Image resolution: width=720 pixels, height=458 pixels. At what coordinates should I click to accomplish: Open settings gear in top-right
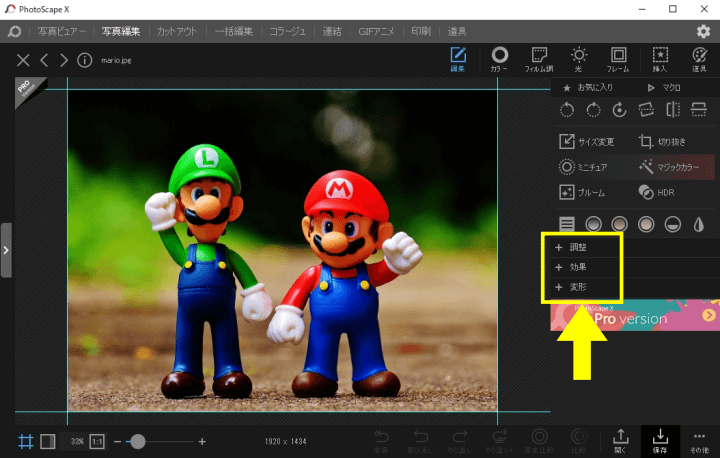[703, 31]
